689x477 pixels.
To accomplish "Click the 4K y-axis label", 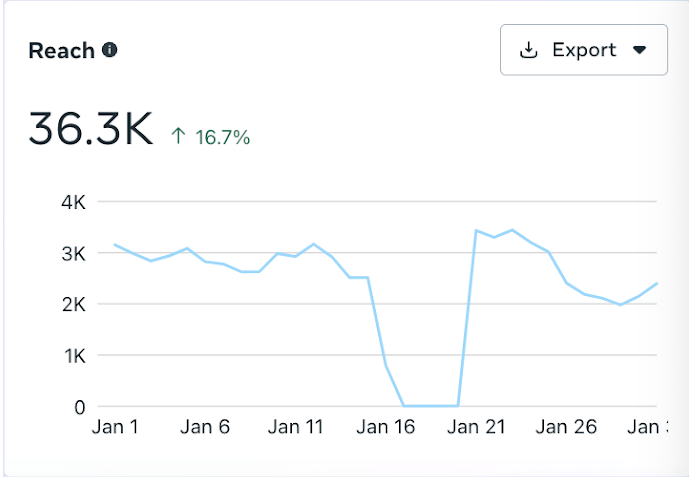I will point(73,202).
